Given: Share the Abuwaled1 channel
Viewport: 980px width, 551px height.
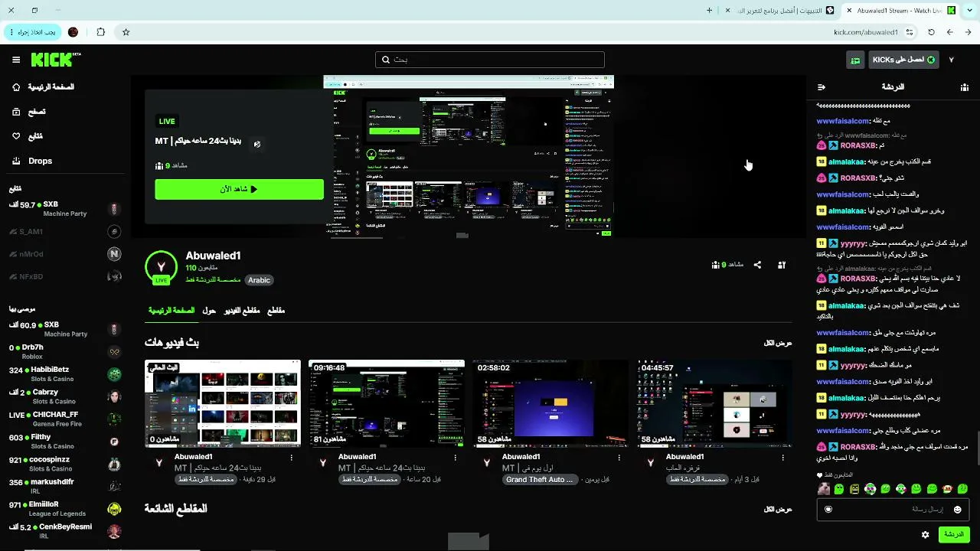Looking at the screenshot, I should [x=757, y=265].
